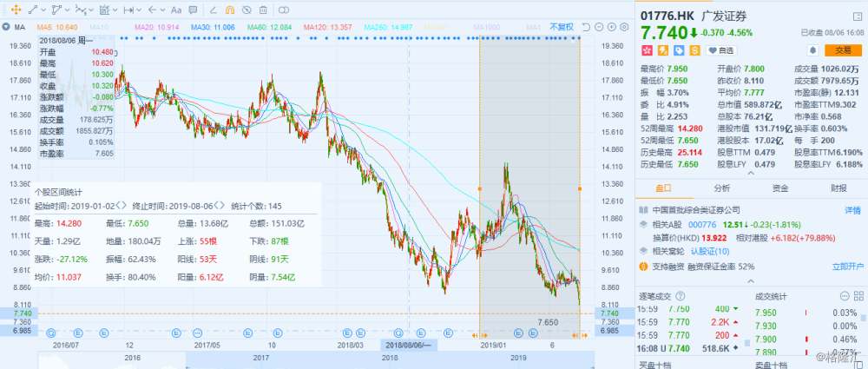Select the range extent bar tool

point(128,10)
